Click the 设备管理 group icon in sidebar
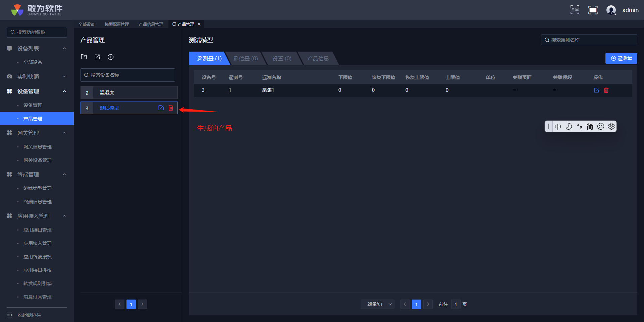 pyautogui.click(x=9, y=91)
